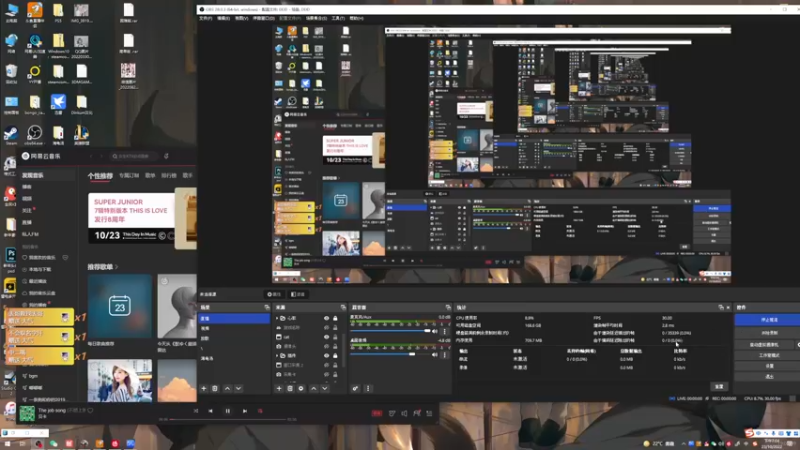
Task: Lock the cat window source
Action: click(x=335, y=337)
